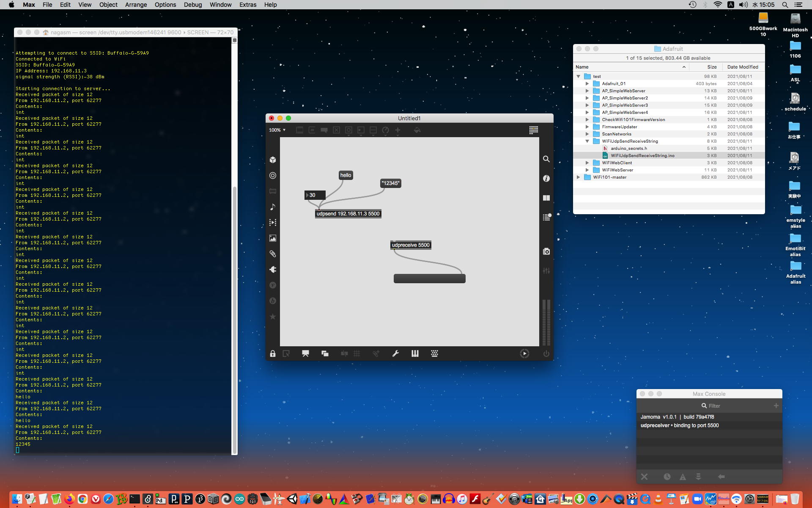This screenshot has width=812, height=508.
Task: Click the snapshot camera icon in right sidebar
Action: coord(546,251)
